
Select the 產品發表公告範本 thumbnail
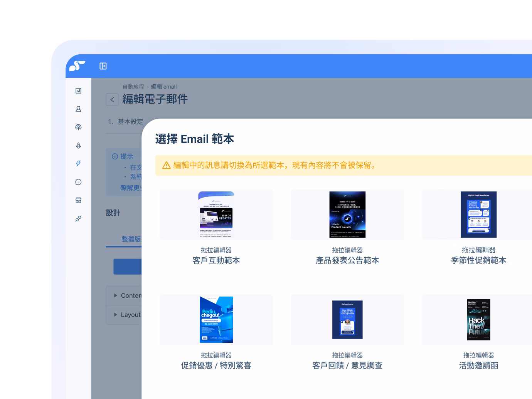coord(347,215)
